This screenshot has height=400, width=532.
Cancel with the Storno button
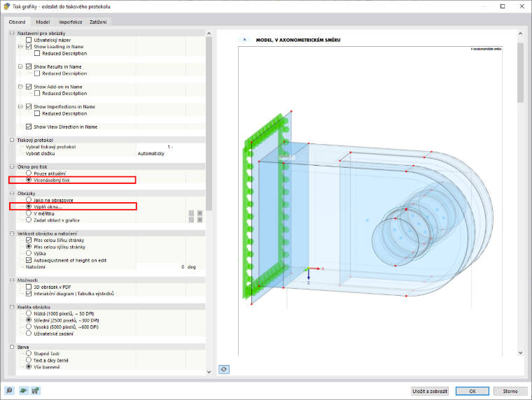[510, 391]
